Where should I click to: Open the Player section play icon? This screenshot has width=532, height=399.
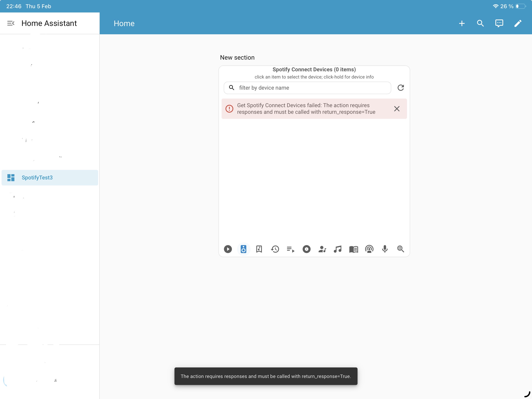228,249
